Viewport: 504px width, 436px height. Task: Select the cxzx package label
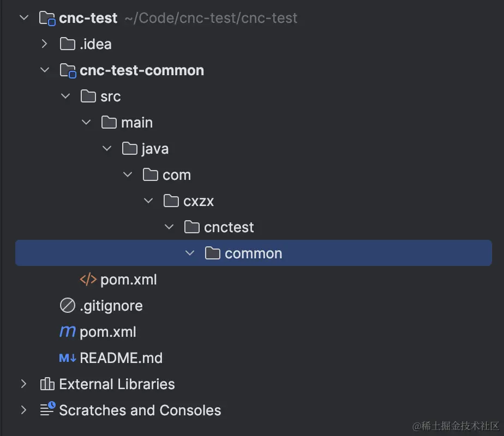[199, 201]
